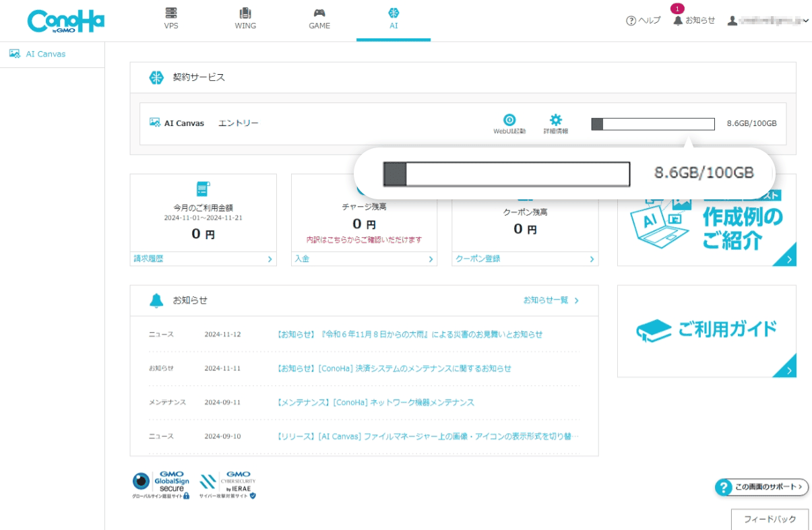Image resolution: width=812 pixels, height=530 pixels.
Task: Launch WebUI with the WebUI起動 icon
Action: tap(509, 124)
